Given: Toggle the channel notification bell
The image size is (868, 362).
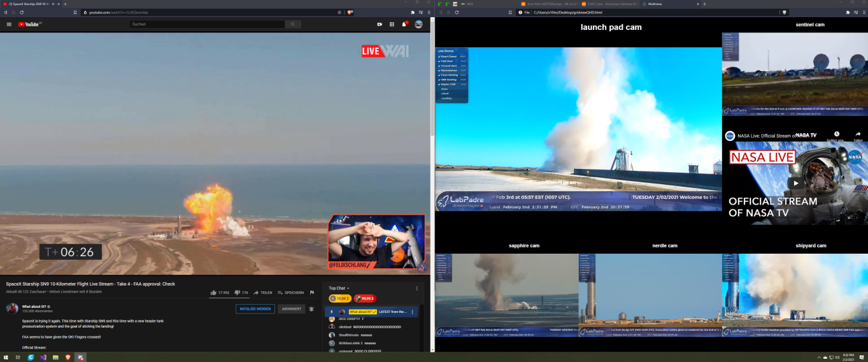Looking at the screenshot, I should click(x=311, y=309).
